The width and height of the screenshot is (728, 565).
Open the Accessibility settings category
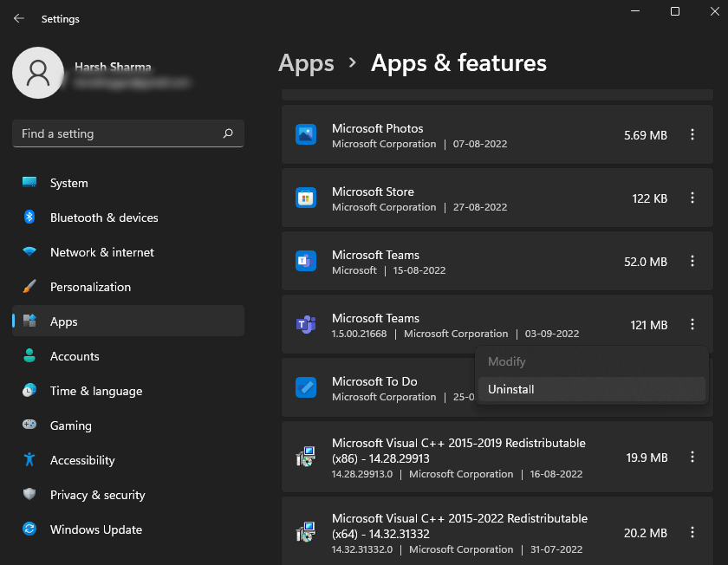(x=82, y=460)
